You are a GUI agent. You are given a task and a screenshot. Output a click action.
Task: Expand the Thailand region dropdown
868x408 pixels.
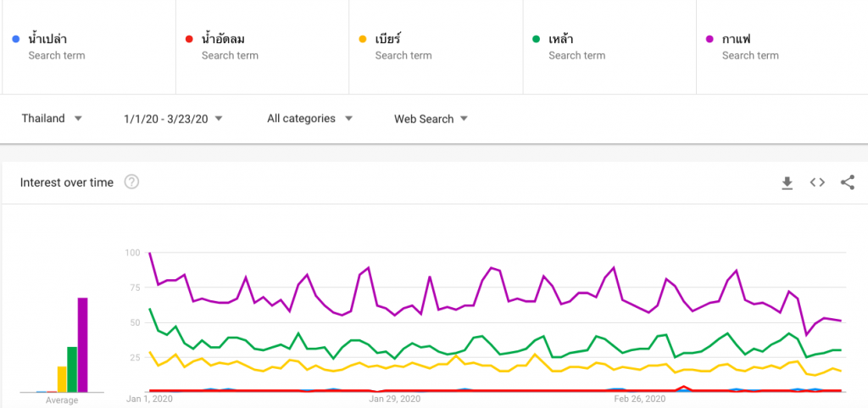(x=52, y=119)
